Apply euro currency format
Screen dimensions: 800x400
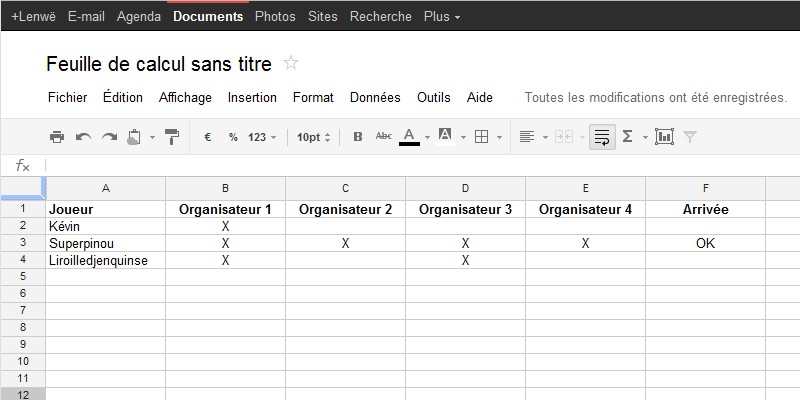click(x=208, y=137)
